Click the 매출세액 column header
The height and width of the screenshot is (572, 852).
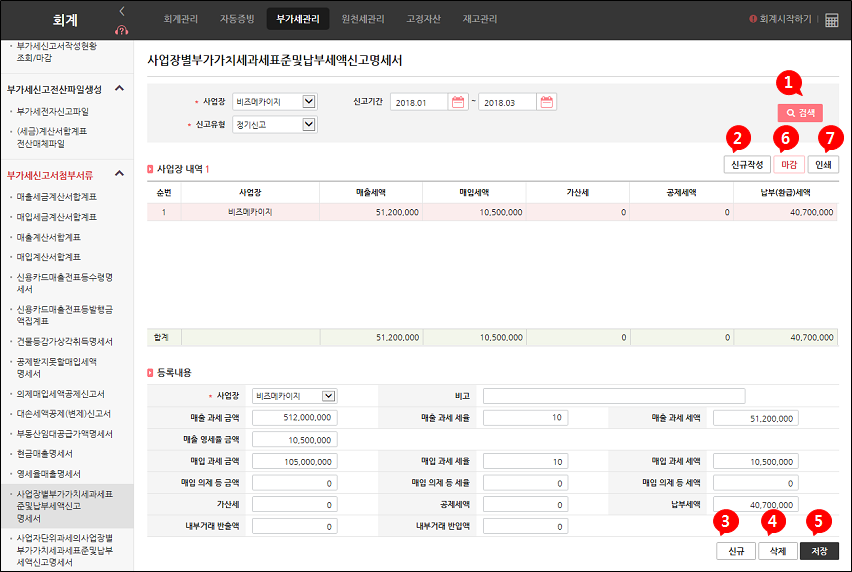[371, 192]
